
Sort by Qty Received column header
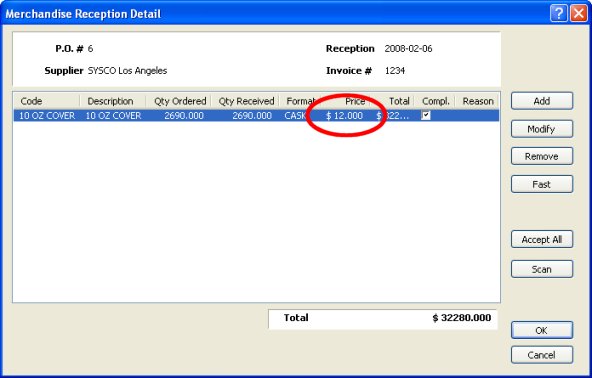coord(245,101)
